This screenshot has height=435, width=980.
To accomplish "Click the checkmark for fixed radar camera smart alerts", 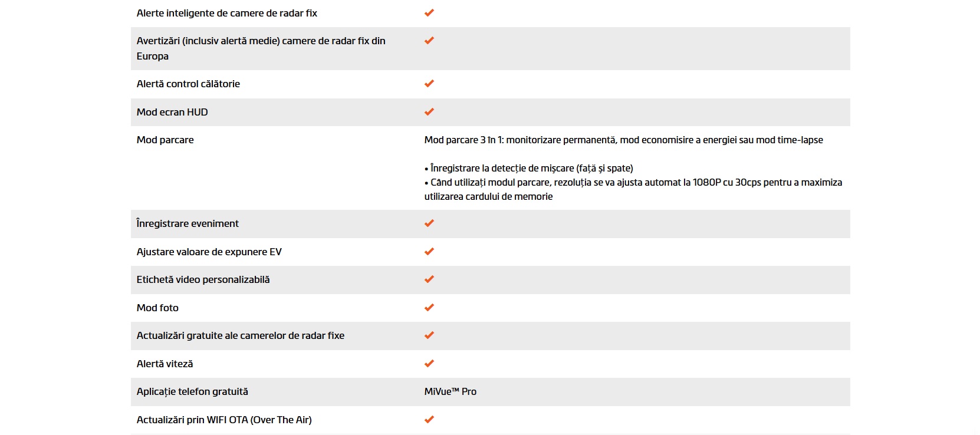I will coord(429,13).
